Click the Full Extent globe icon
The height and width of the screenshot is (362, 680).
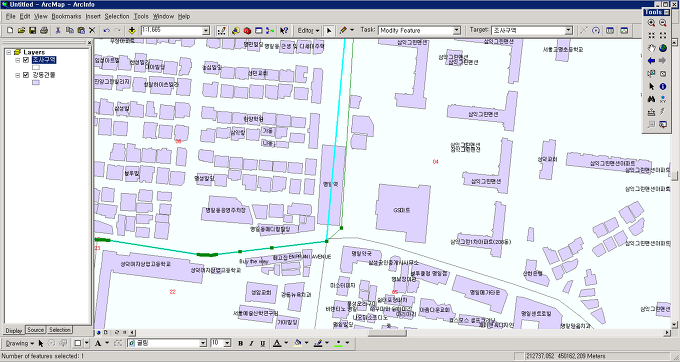click(663, 48)
